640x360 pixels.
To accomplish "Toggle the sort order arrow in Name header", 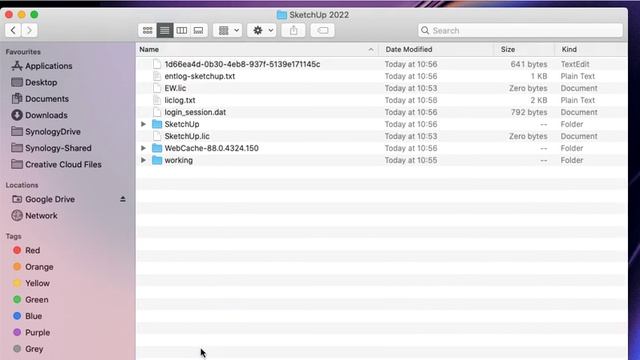I will coord(371,49).
